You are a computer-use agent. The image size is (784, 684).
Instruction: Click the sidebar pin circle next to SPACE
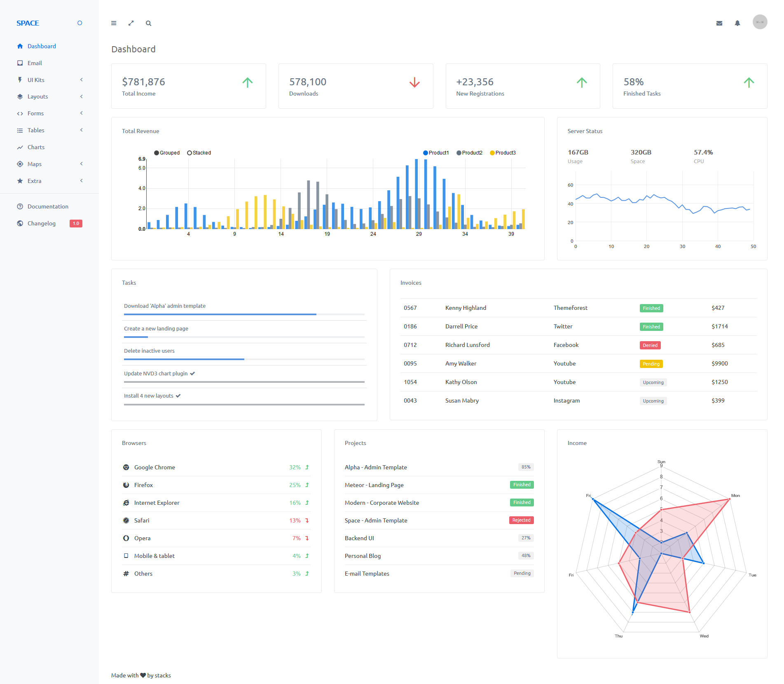click(x=80, y=23)
